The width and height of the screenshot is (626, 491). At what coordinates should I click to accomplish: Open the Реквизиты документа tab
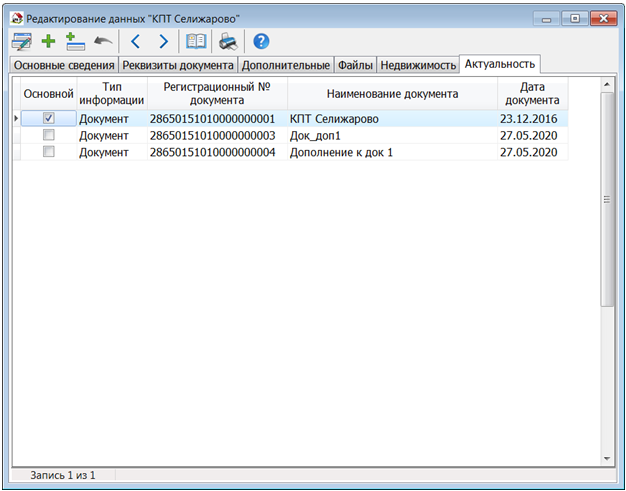pos(178,65)
